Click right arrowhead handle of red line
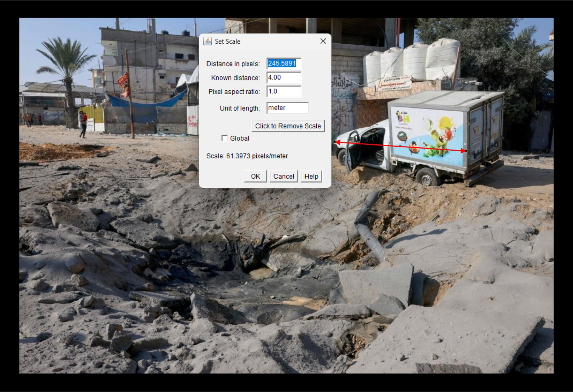573x392 pixels. (466, 151)
